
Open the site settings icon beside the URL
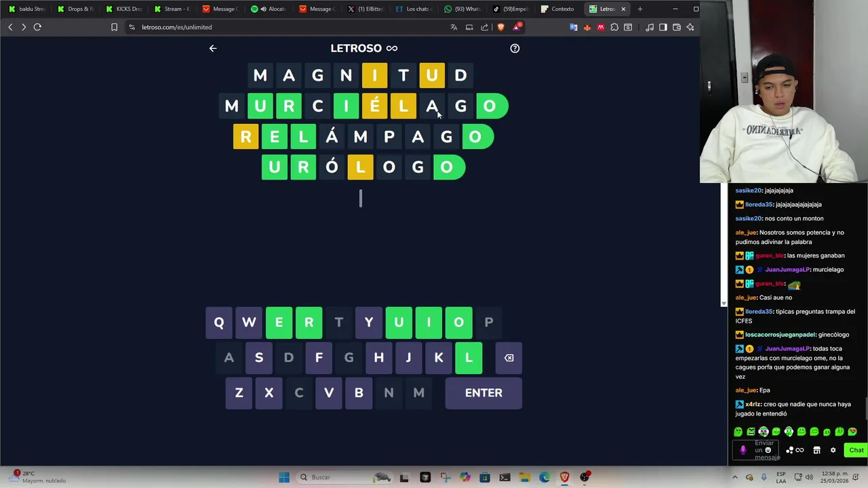click(132, 27)
